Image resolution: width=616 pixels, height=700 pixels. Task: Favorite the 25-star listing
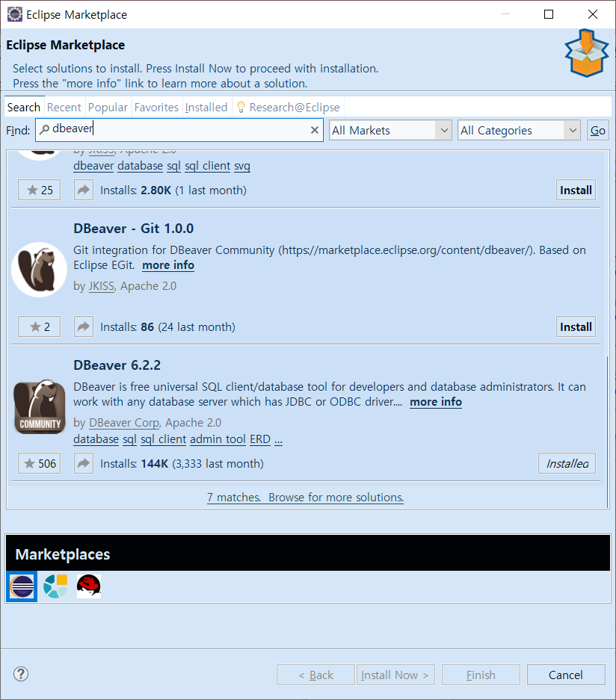click(40, 191)
